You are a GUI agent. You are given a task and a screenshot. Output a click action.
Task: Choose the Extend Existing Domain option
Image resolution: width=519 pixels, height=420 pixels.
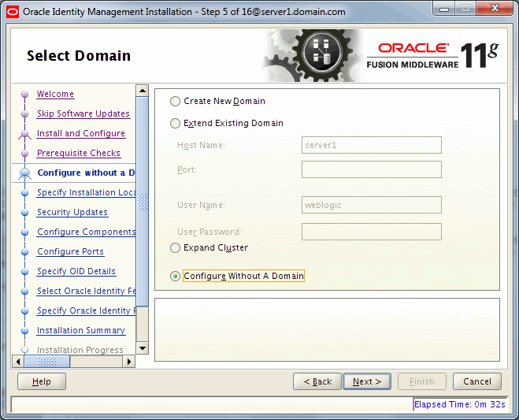click(x=175, y=123)
